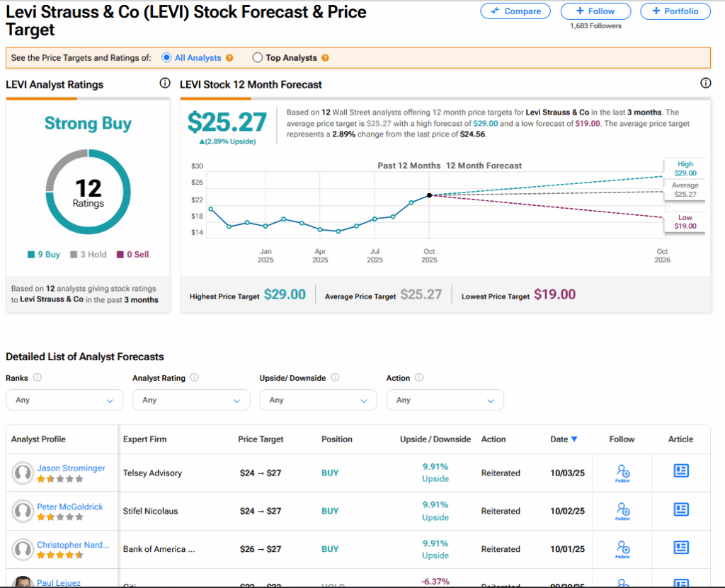Click the Price Target column header

(261, 439)
